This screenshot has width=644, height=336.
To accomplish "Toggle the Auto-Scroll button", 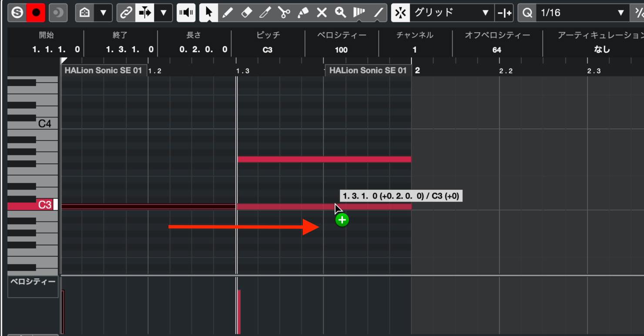I will point(144,13).
